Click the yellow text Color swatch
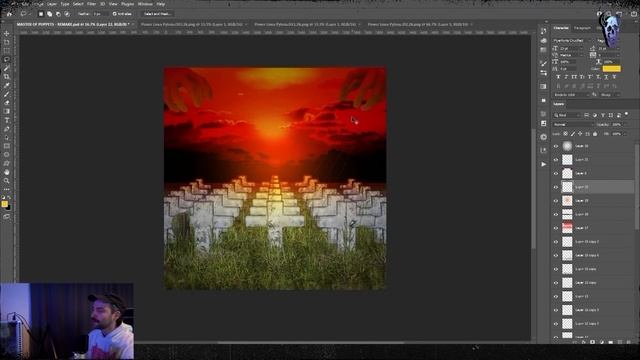 pos(611,69)
